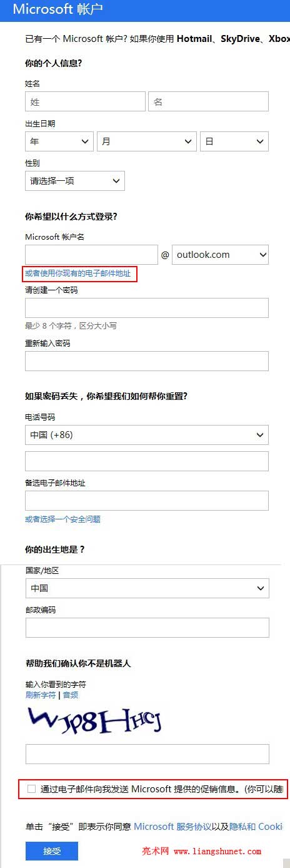Click the re-enter password field
This screenshot has height=868, width=290.
pos(147,361)
